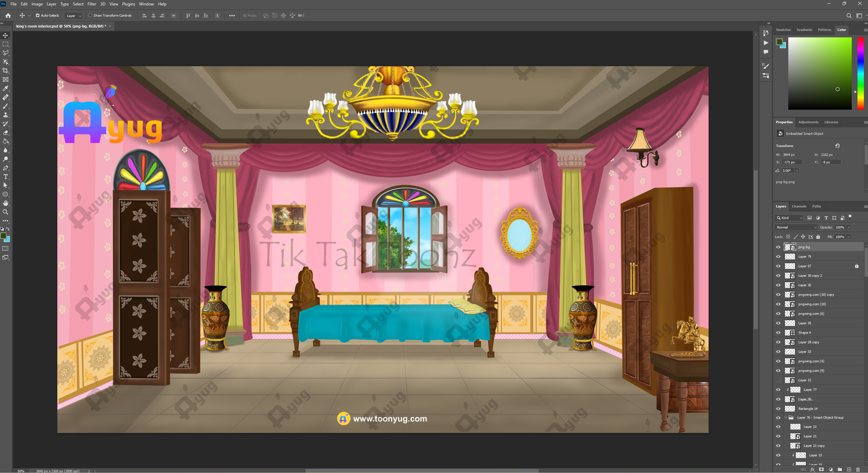Open the Filter menu
The height and width of the screenshot is (473, 868).
(92, 4)
